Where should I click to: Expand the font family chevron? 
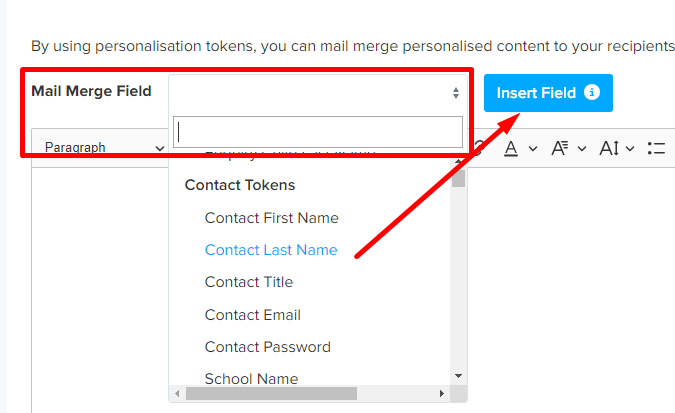[x=582, y=149]
